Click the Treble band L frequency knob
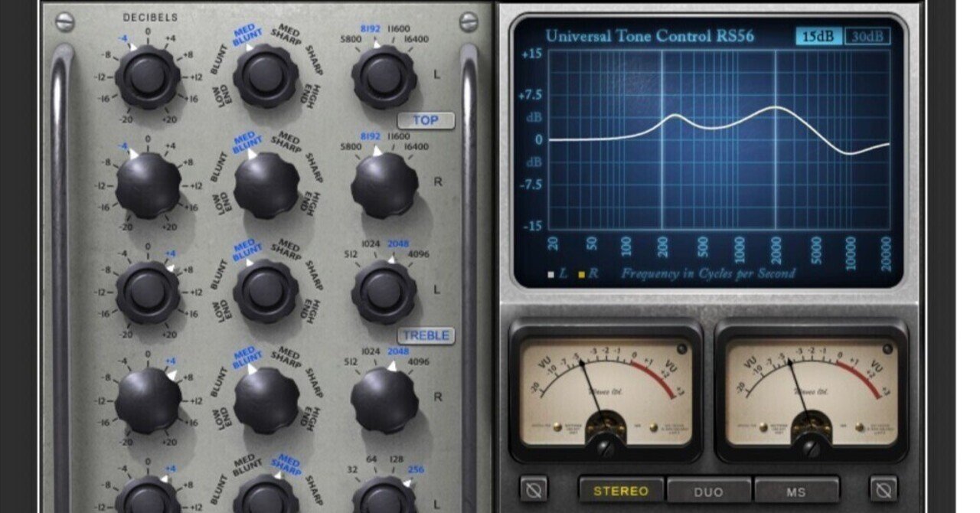This screenshot has height=513, width=980. click(384, 292)
